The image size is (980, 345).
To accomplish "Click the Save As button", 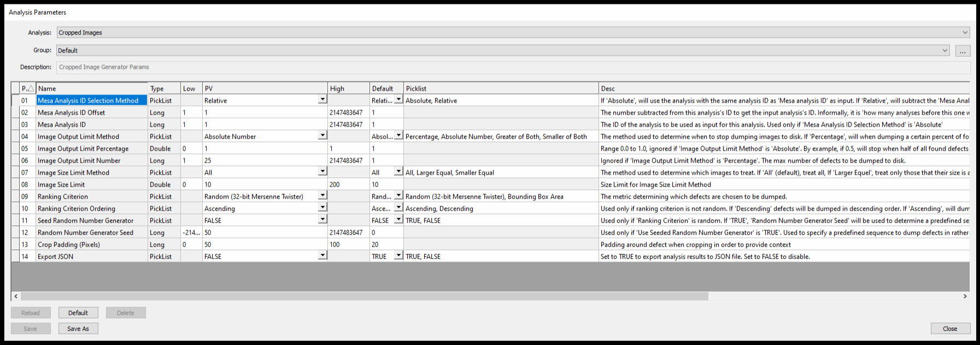I will [x=78, y=329].
